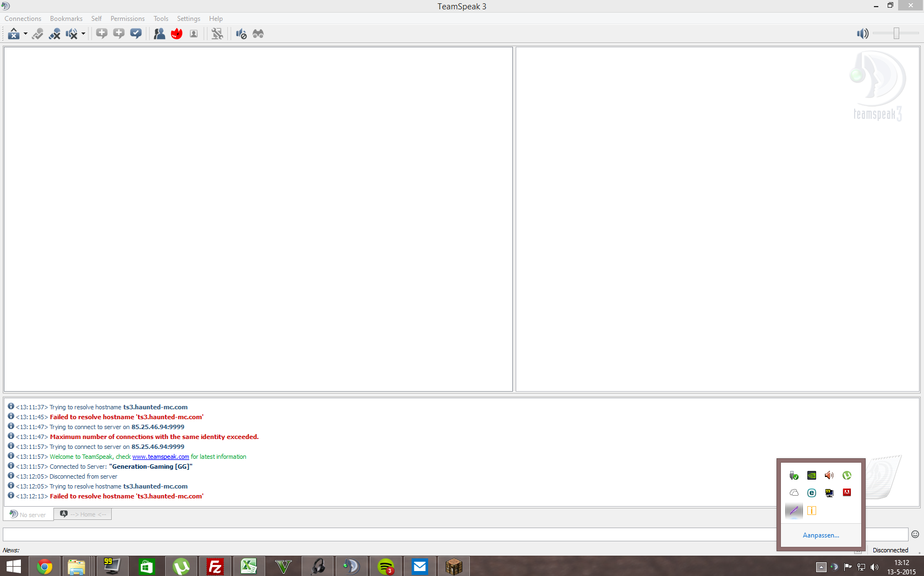The height and width of the screenshot is (576, 924).
Task: Open the Contacts manager icon with two people
Action: pos(160,34)
